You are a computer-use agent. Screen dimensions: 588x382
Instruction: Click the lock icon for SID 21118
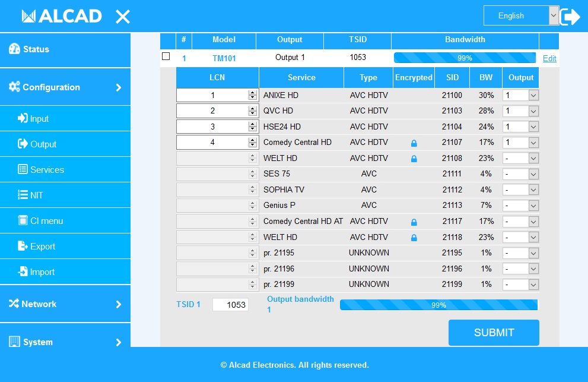coord(414,238)
